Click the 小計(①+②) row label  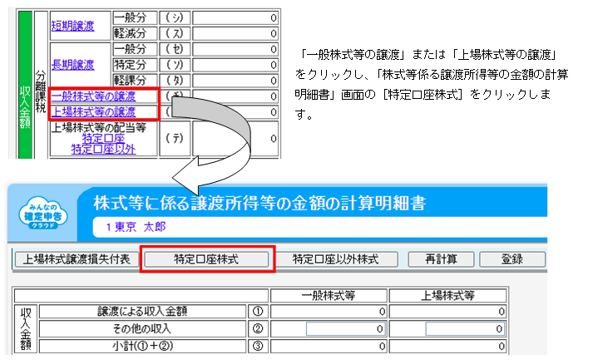tap(142, 346)
